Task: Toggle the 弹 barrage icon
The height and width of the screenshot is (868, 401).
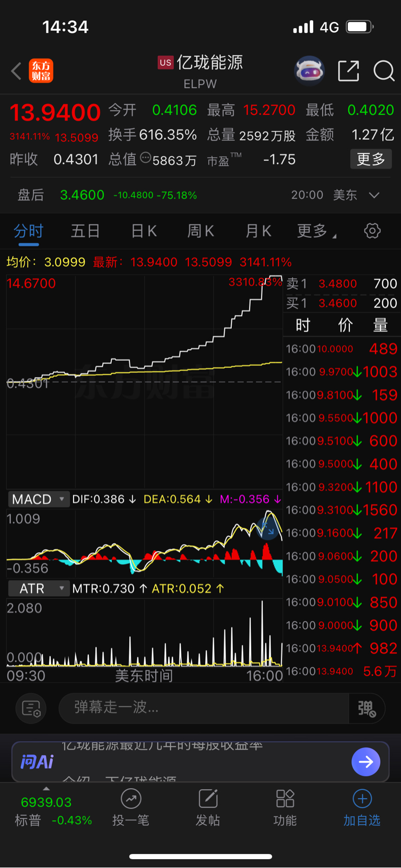Action: (367, 708)
